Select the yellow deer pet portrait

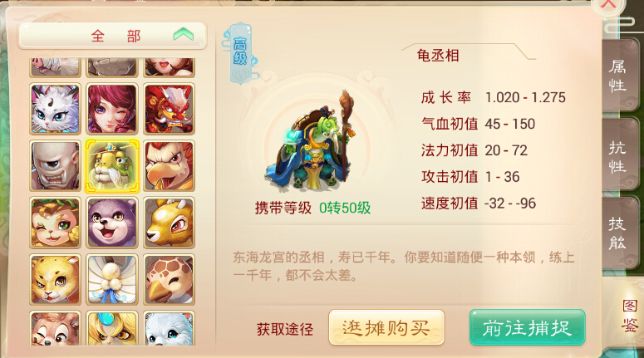169,223
